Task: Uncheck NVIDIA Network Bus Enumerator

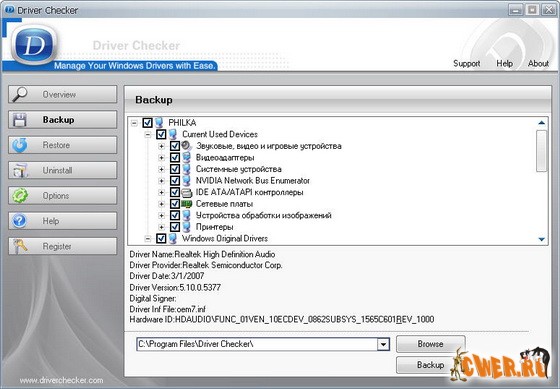Action: tap(175, 180)
